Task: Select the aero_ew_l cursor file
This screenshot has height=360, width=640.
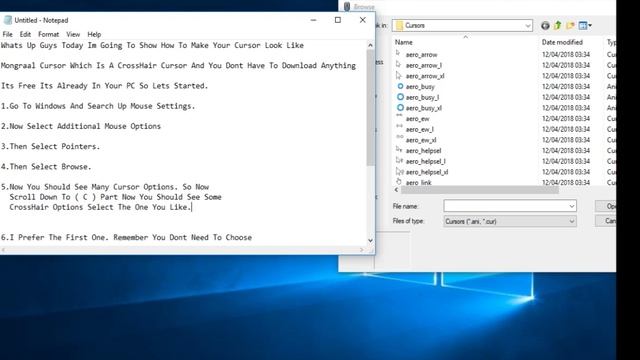Action: tap(419, 129)
